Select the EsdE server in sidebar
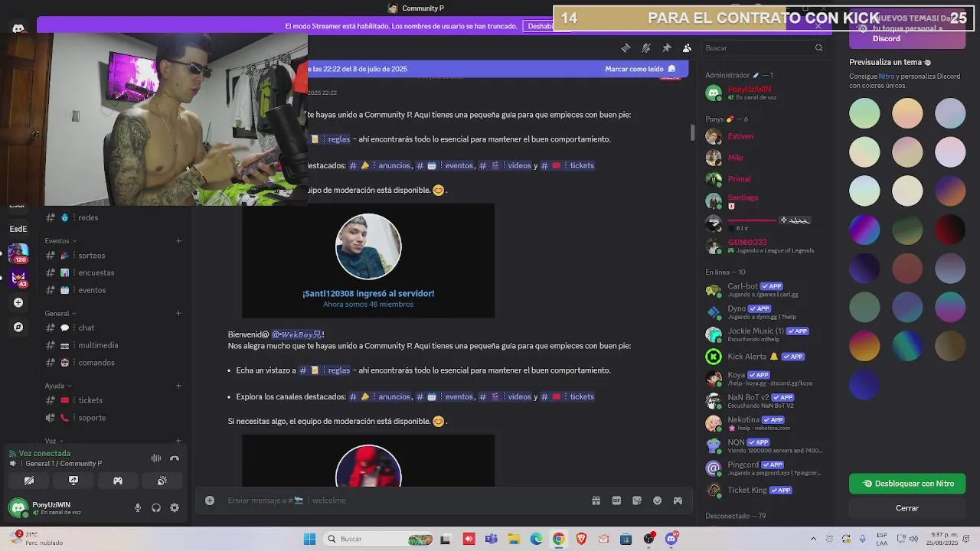This screenshot has height=551, width=980. click(x=18, y=229)
